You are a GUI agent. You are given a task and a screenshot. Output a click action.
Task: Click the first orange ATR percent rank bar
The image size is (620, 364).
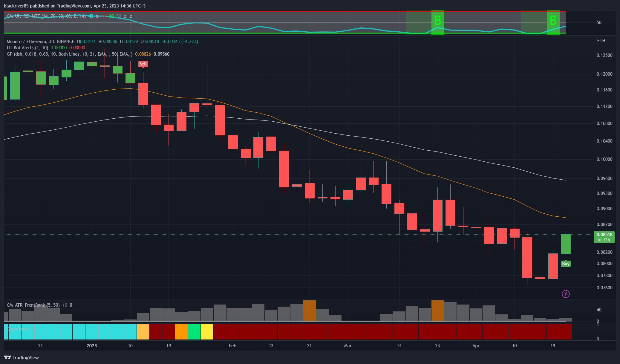pos(310,311)
